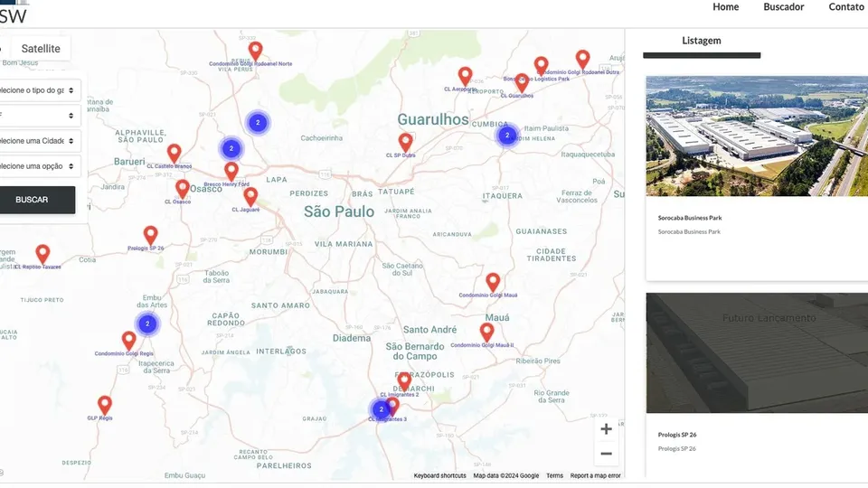
Task: Click the CL Osasco map pin
Action: point(182,189)
